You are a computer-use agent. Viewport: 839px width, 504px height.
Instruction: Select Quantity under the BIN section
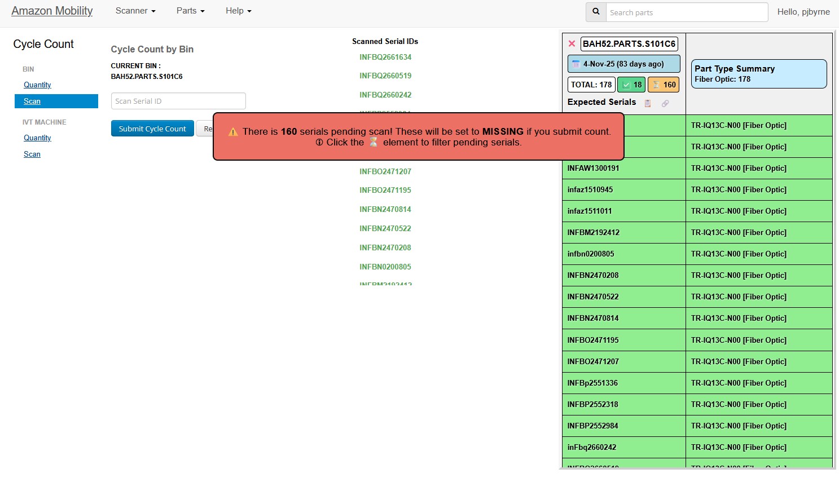tap(37, 85)
